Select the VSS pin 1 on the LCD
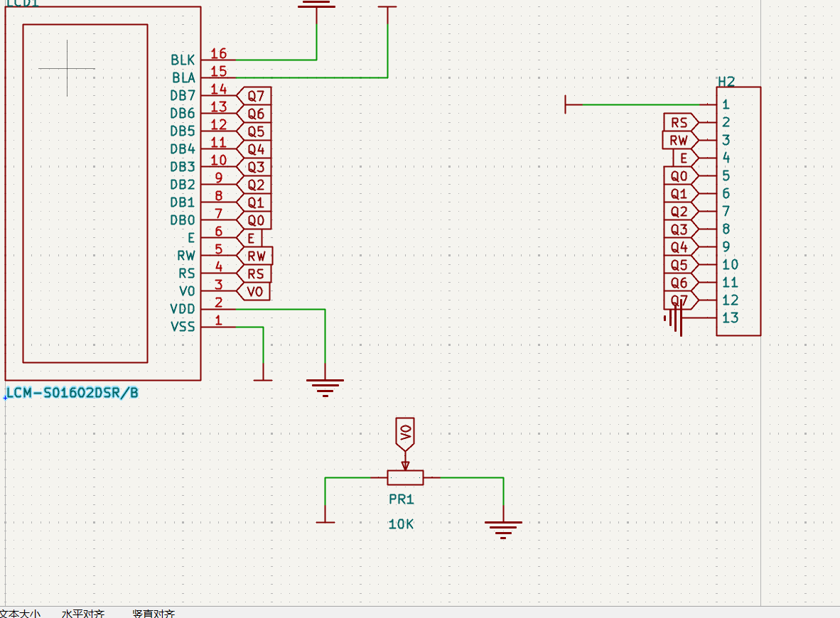The image size is (840, 618). tap(210, 327)
